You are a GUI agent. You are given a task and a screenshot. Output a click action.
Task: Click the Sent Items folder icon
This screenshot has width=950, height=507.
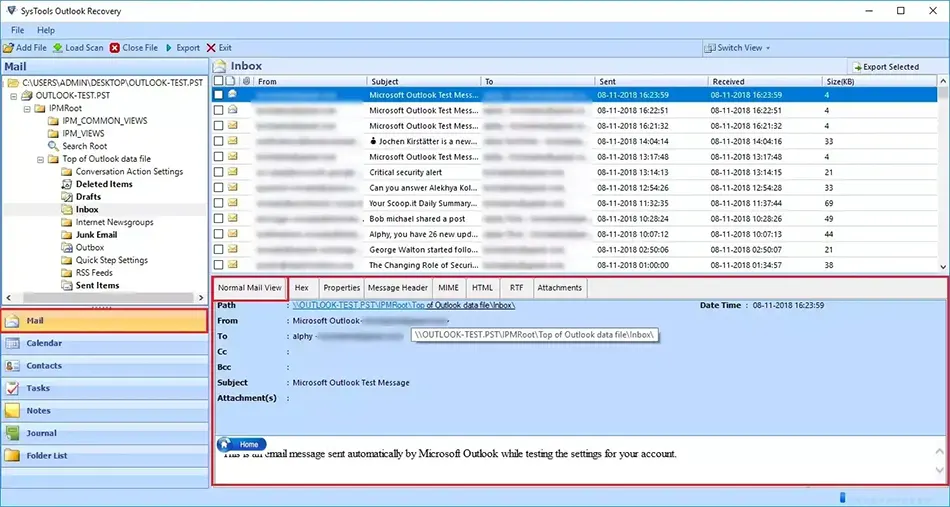[x=67, y=285]
